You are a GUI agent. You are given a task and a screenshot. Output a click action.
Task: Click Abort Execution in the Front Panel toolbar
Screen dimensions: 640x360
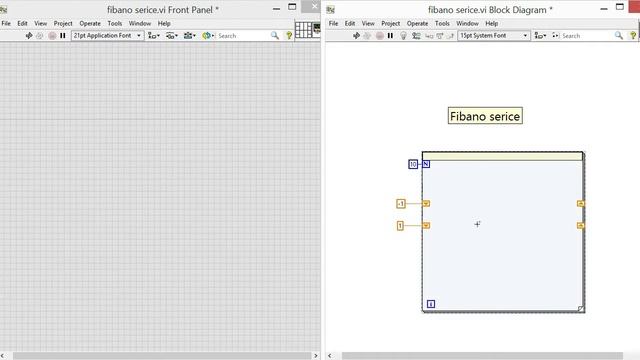coord(52,36)
